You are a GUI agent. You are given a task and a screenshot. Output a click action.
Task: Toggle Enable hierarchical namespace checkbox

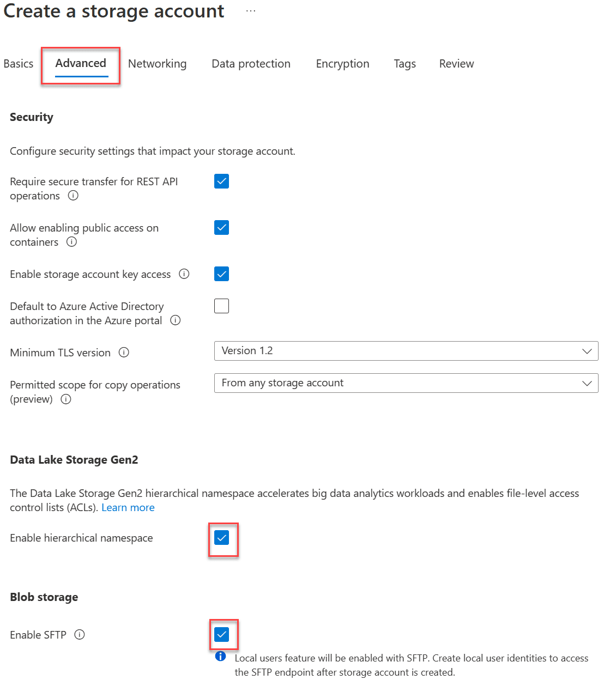[221, 538]
